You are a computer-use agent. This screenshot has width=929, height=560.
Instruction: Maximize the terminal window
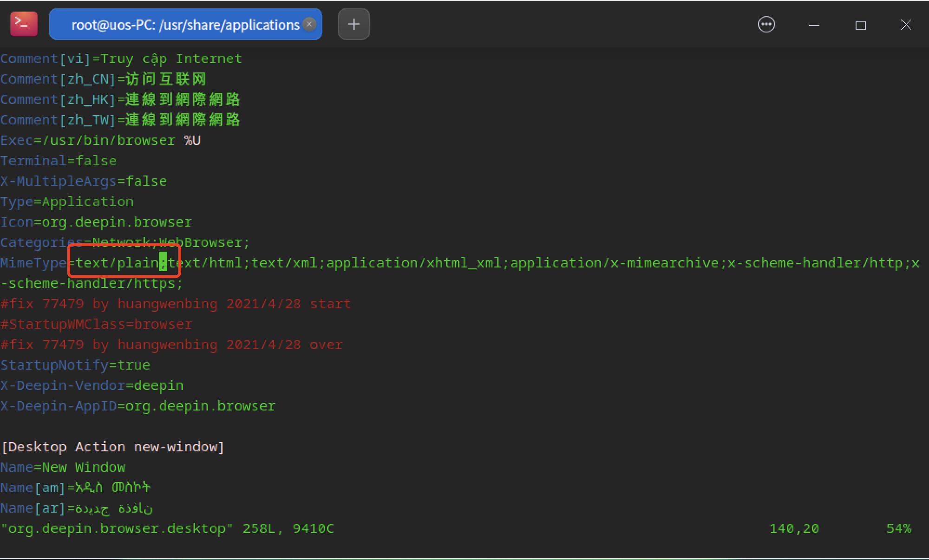(860, 25)
